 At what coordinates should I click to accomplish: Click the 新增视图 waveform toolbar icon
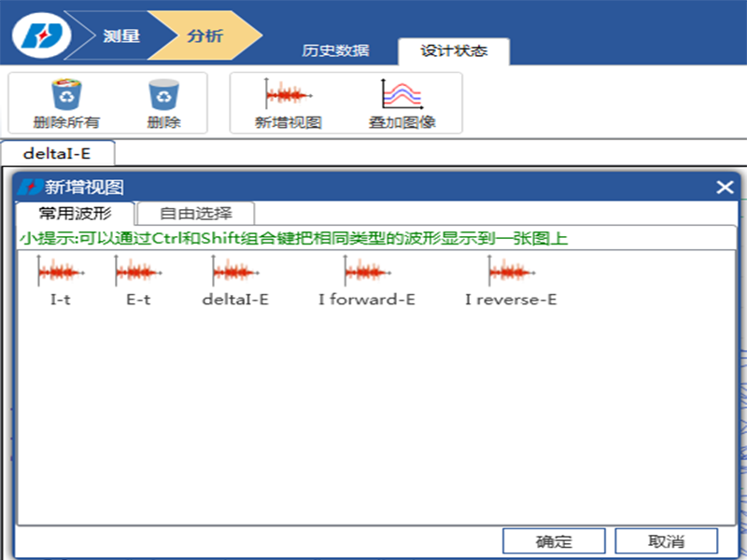[x=289, y=94]
